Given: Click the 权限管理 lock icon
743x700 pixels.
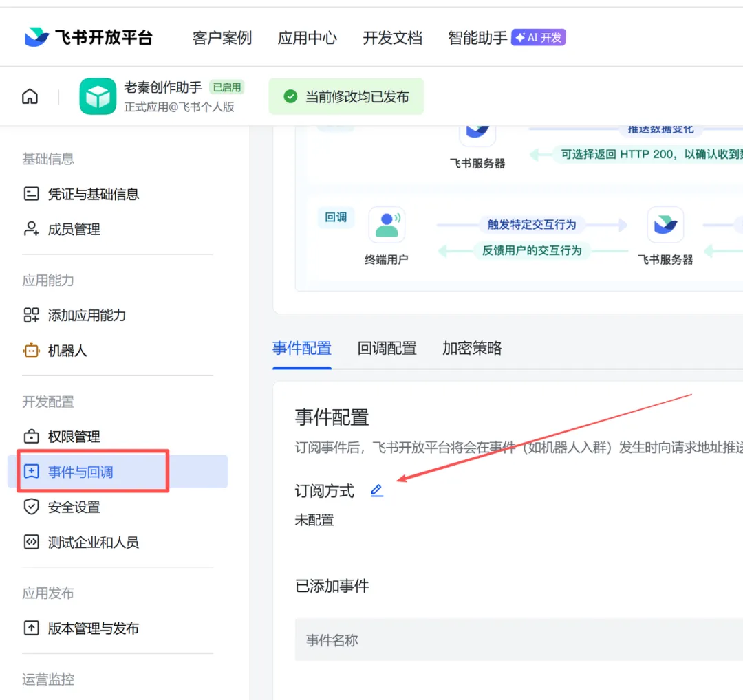Looking at the screenshot, I should [31, 436].
